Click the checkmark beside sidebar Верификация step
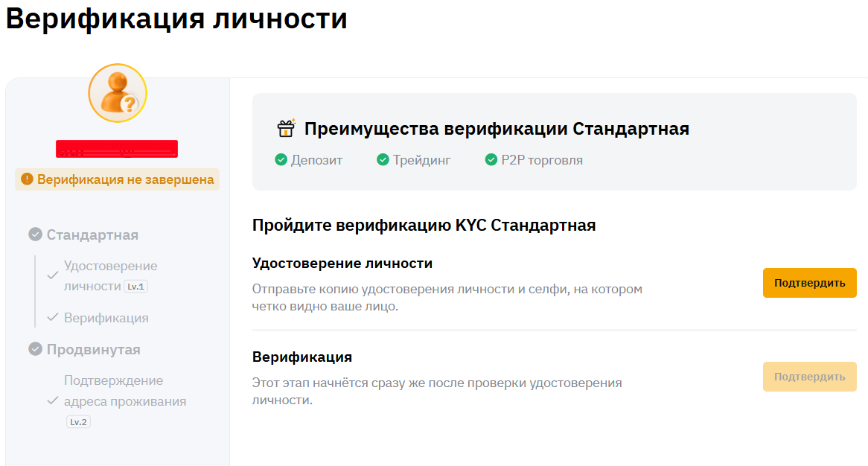This screenshot has height=466, width=868. coord(53,317)
